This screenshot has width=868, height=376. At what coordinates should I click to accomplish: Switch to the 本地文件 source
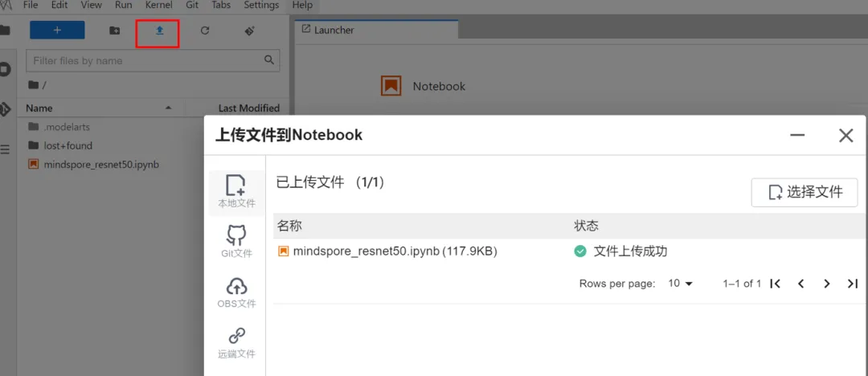pos(236,192)
